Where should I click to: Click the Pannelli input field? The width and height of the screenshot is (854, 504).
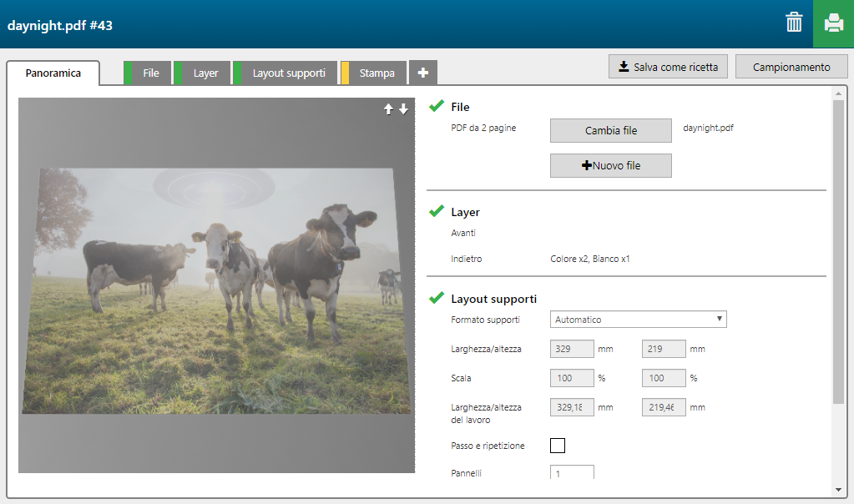[572, 472]
